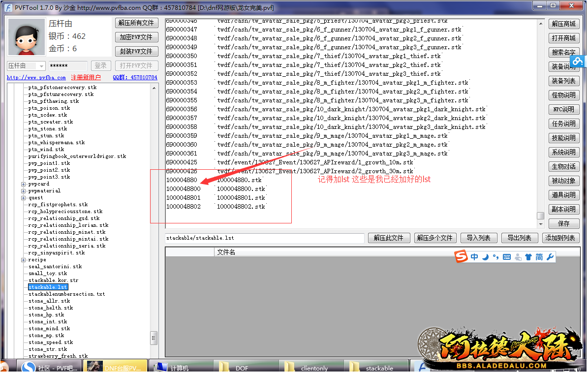This screenshot has height=373, width=588.
Task: Click the Sogou input method logo icon
Action: tap(461, 257)
